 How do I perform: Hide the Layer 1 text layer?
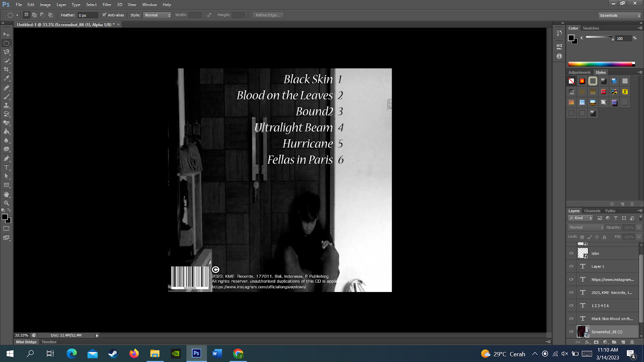[571, 266]
